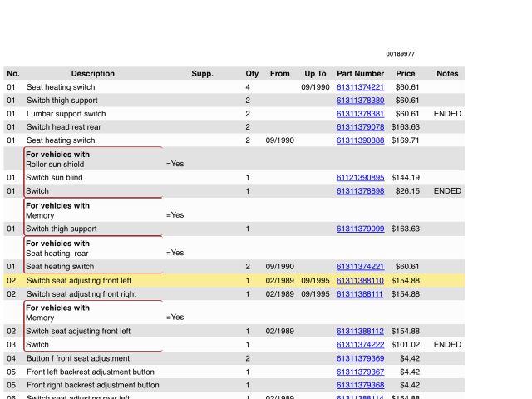Image resolution: width=532 pixels, height=399 pixels.
Task: Open highlighted part link 61311388110
Action: coord(360,281)
